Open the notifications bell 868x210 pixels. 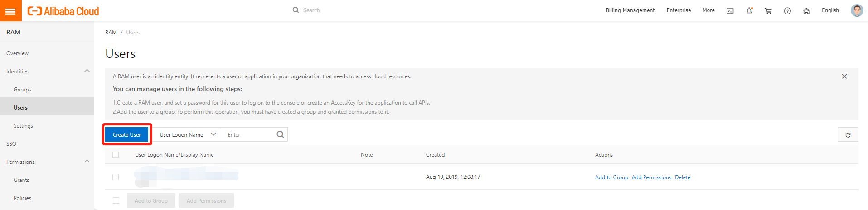click(x=749, y=11)
